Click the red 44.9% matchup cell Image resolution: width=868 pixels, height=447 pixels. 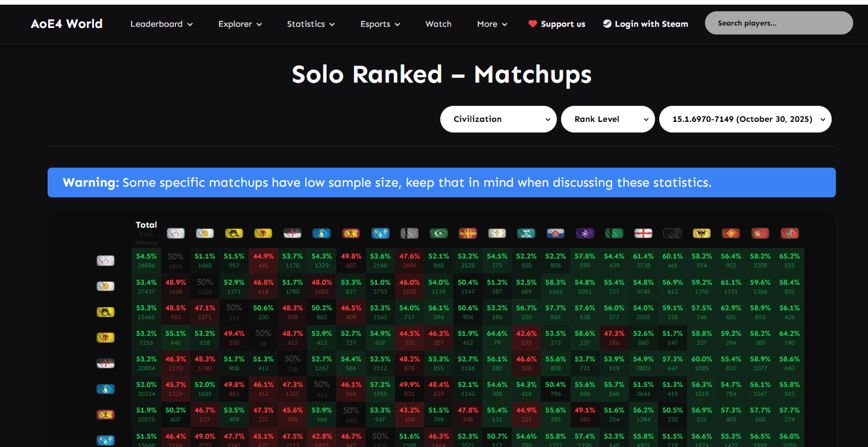pyautogui.click(x=263, y=260)
